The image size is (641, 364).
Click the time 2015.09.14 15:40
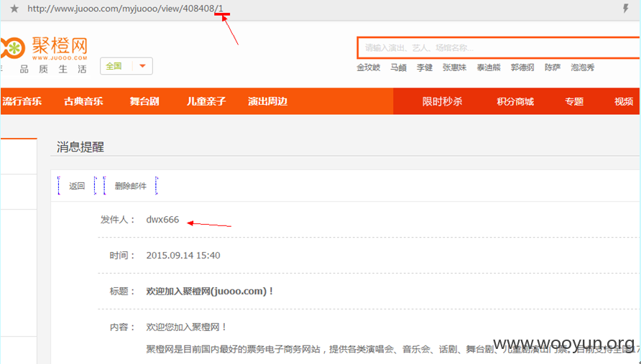pos(183,256)
